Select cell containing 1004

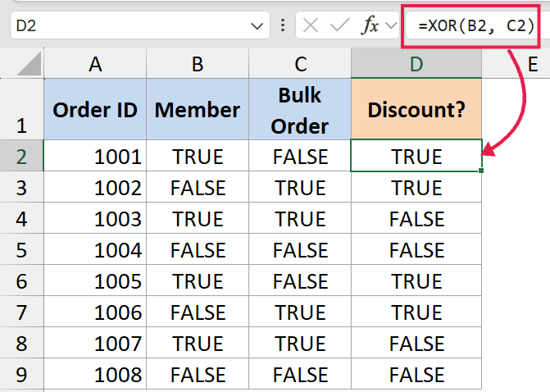[x=95, y=249]
